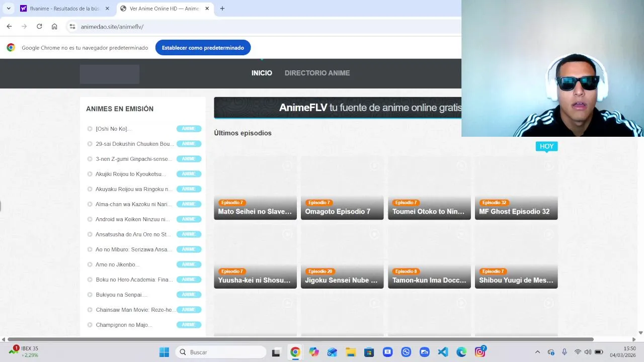This screenshot has height=362, width=644.
Task: Select Chainsaw Man Movie: Reze-hen entry
Action: tap(136, 310)
